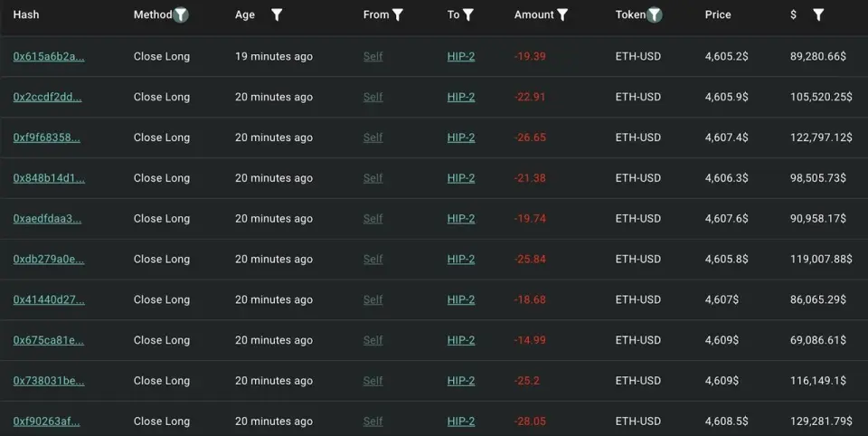Open transaction hash 0xf90263af
This screenshot has width=868, height=436.
[x=46, y=422]
